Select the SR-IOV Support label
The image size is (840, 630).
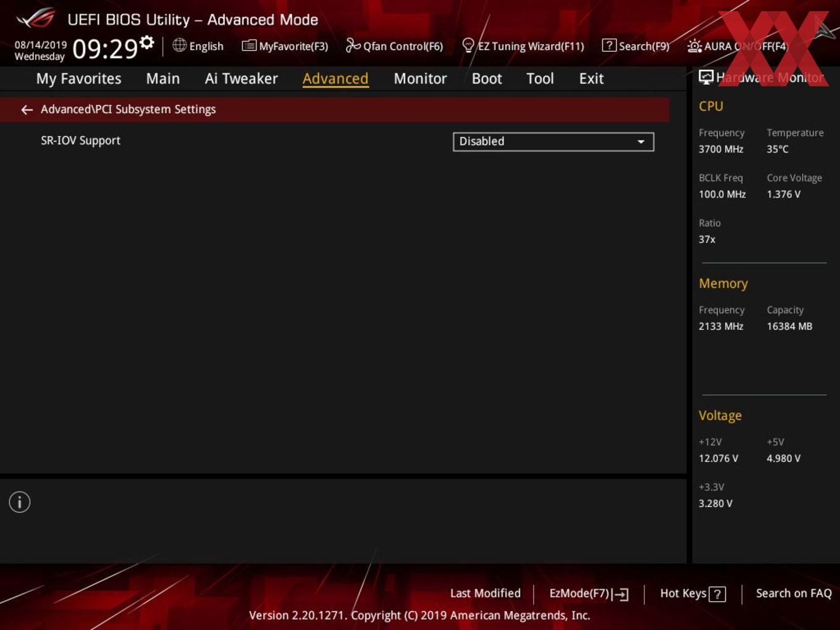pos(80,140)
